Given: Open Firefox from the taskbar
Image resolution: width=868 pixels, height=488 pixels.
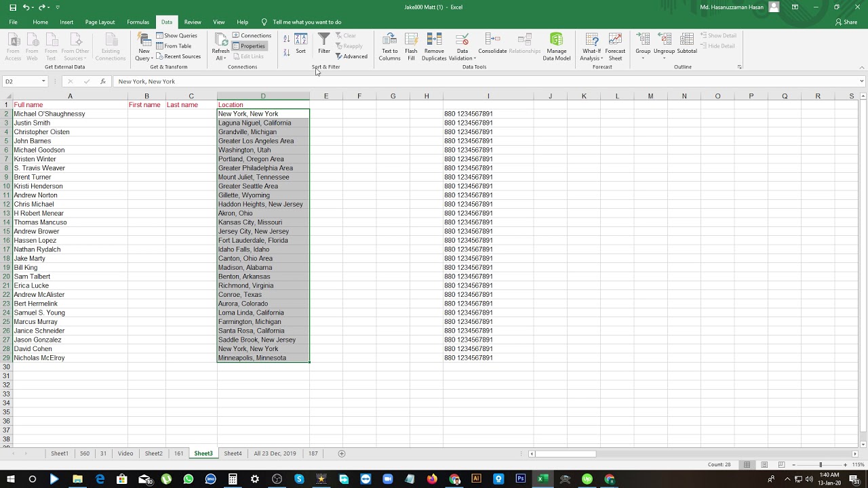Looking at the screenshot, I should click(x=432, y=479).
